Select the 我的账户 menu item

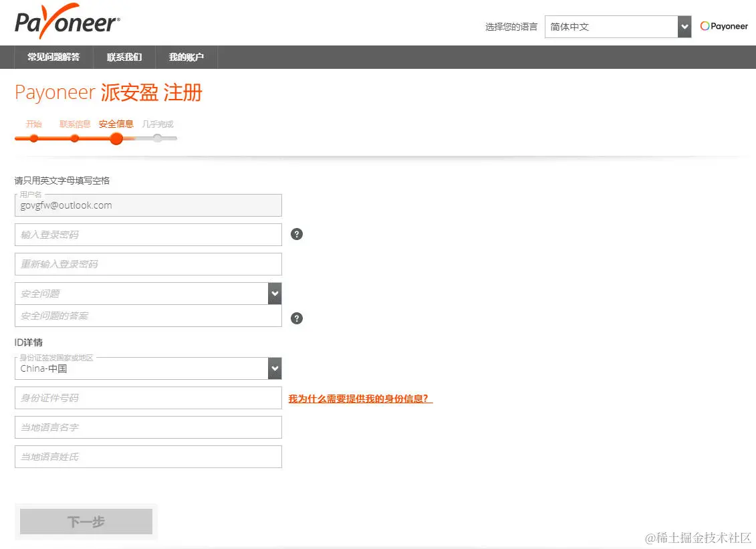pyautogui.click(x=186, y=57)
